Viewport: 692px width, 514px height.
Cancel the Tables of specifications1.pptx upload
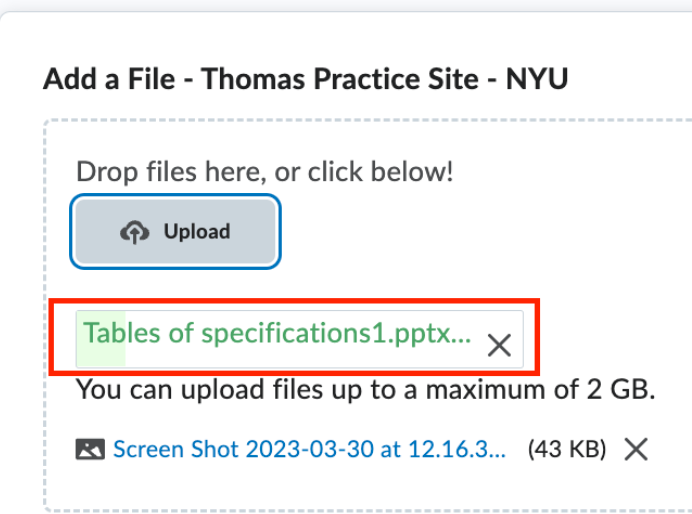[x=499, y=345]
